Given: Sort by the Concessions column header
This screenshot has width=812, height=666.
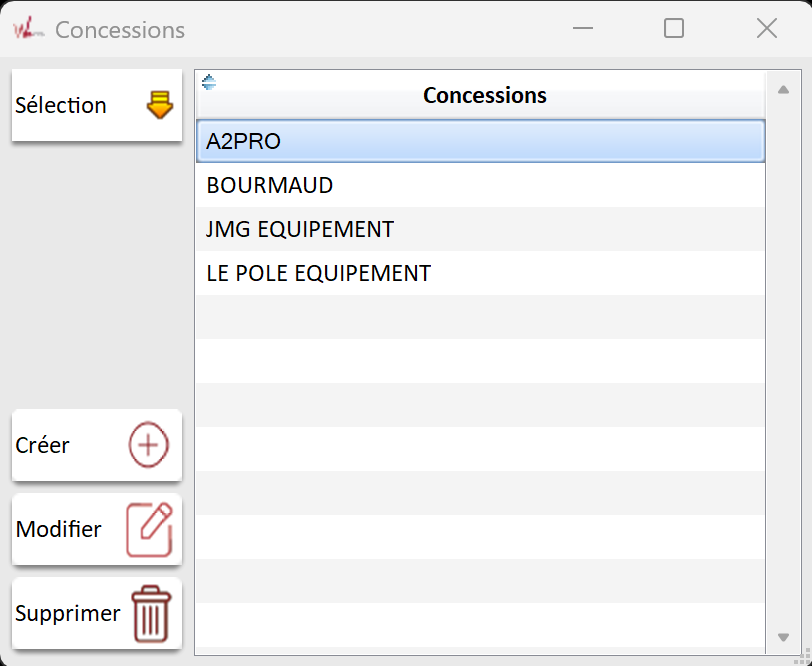Looking at the screenshot, I should [484, 96].
